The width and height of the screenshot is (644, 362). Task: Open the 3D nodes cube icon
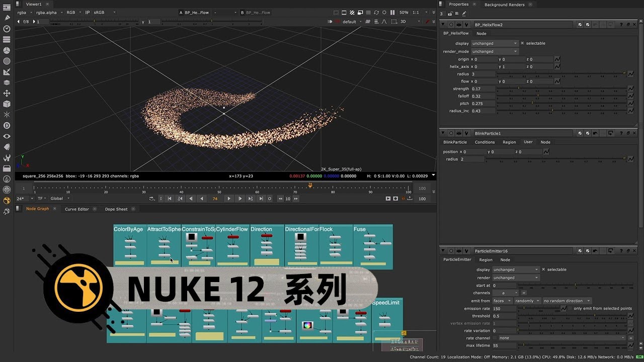[7, 104]
